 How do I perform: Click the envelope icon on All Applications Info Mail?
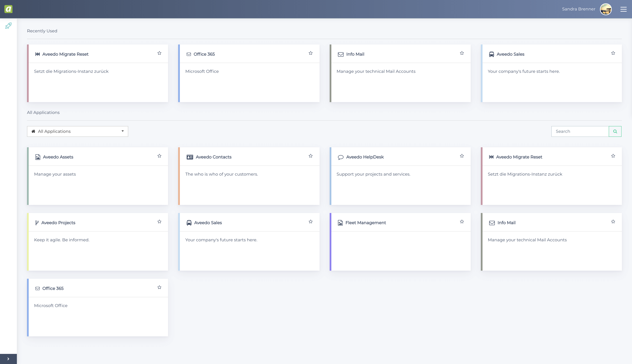tap(492, 223)
